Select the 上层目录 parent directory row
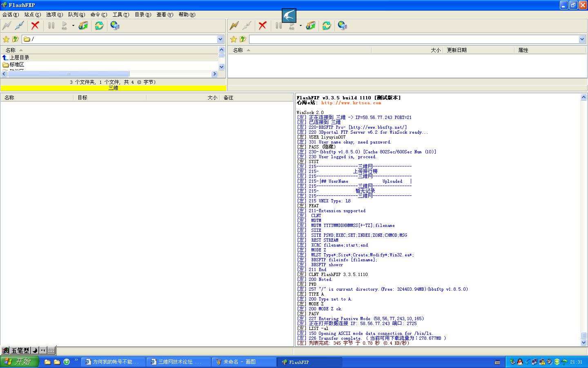 (109, 58)
